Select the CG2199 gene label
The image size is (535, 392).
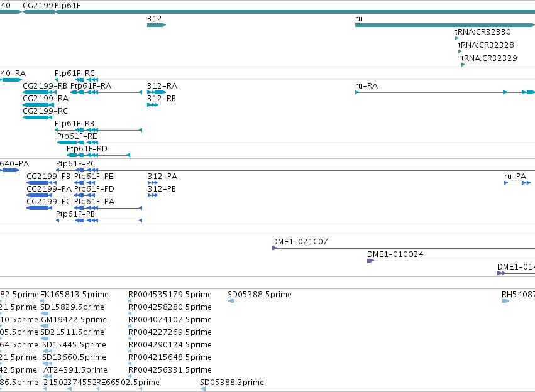[x=38, y=6]
